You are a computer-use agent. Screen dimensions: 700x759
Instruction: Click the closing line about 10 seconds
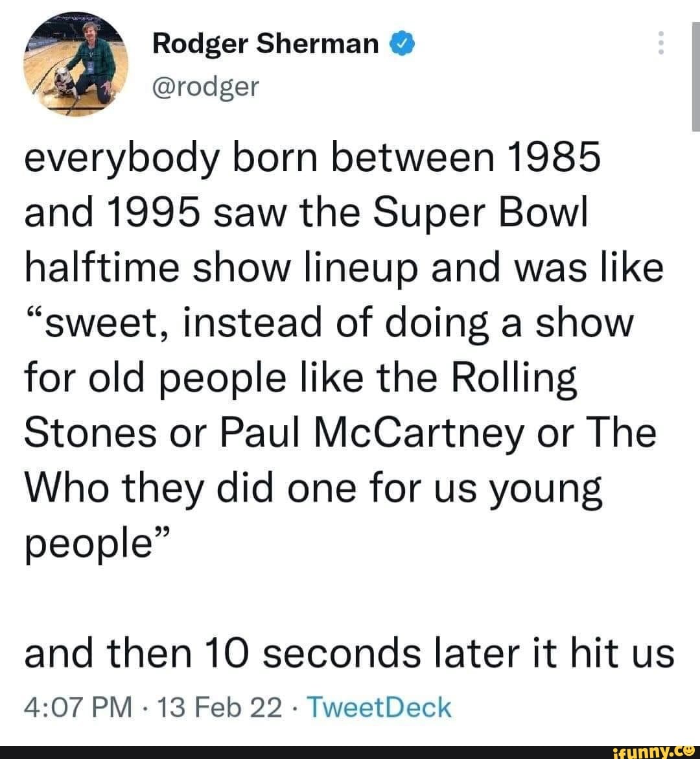pos(350,654)
